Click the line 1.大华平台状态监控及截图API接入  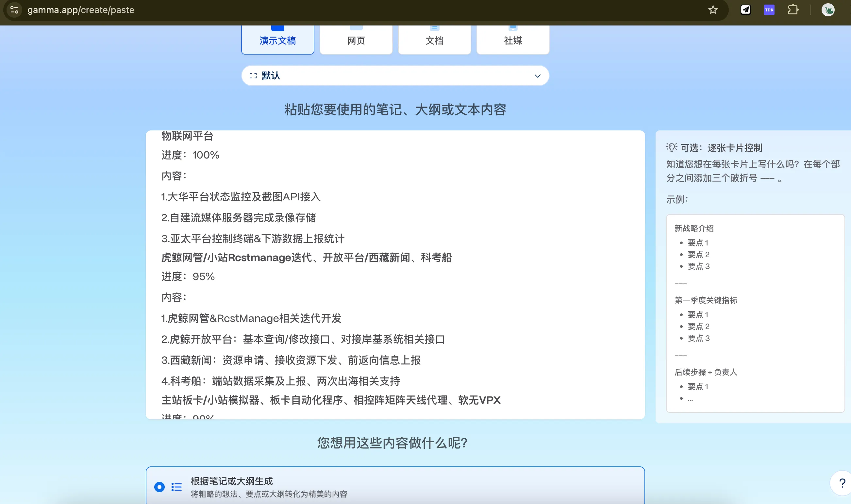(241, 197)
